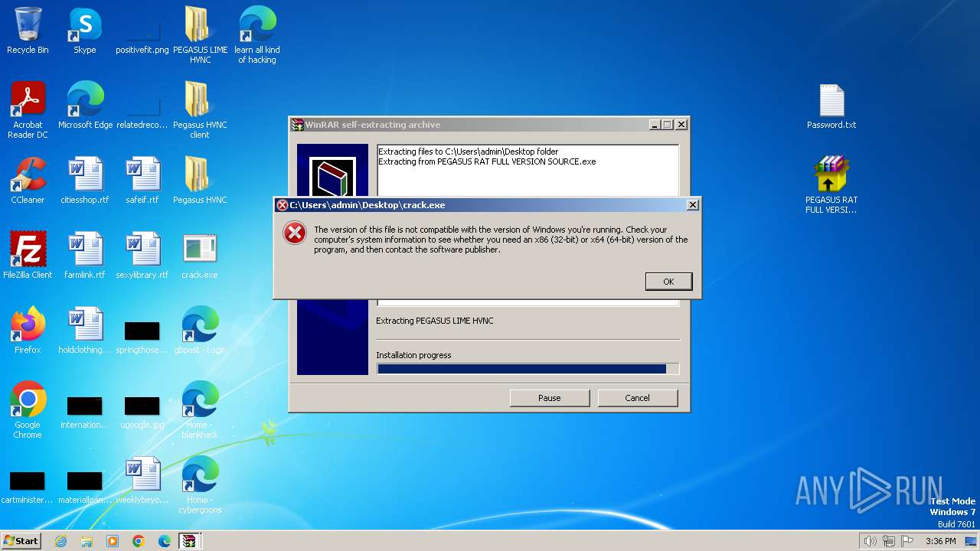Screen dimensions: 980x551
Task: Select farmlink.rtf document
Action: [x=85, y=256]
